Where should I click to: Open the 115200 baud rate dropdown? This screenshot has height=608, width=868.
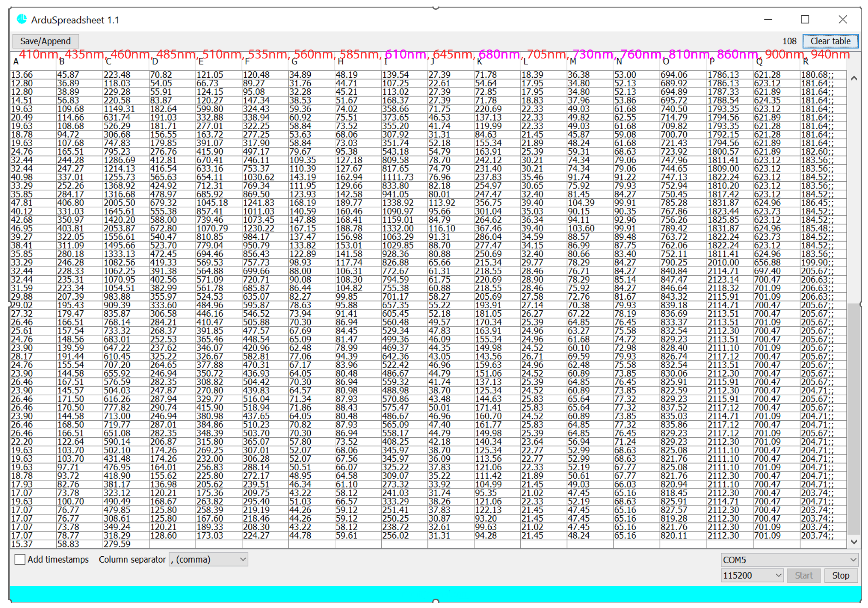pos(752,576)
